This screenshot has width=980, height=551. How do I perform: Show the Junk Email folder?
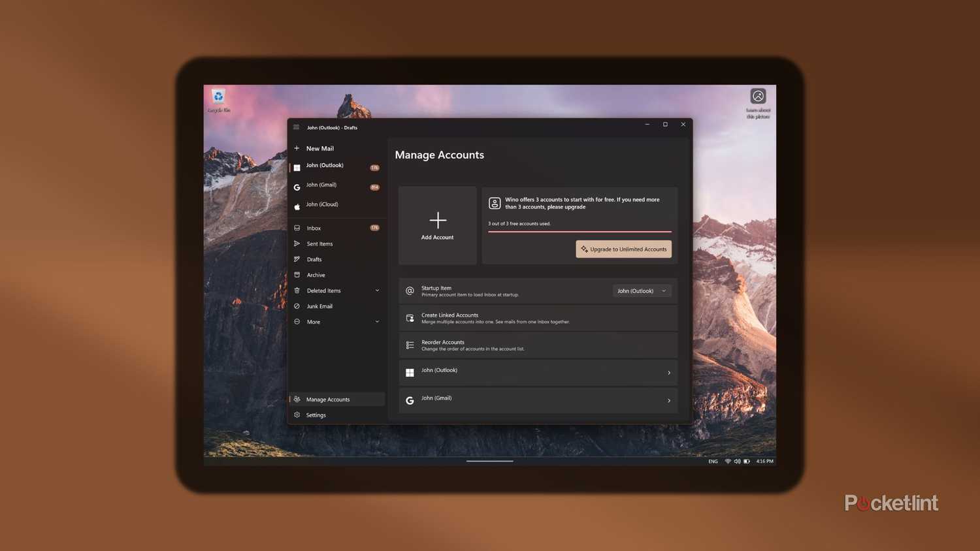click(337, 306)
